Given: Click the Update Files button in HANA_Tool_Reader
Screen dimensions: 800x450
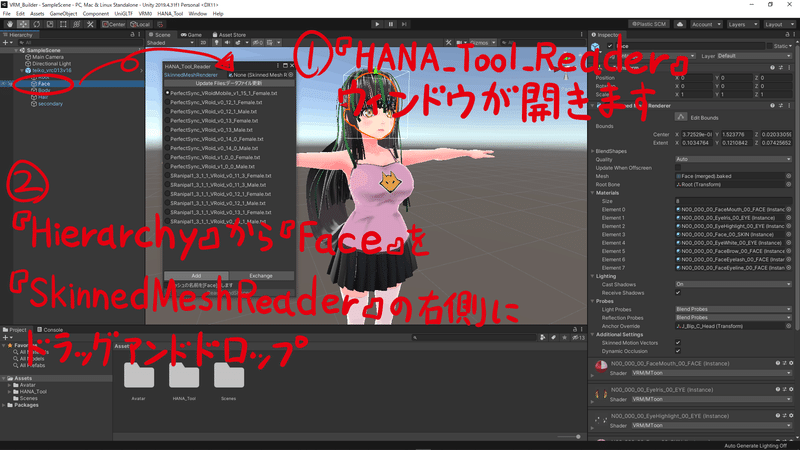Looking at the screenshot, I should (229, 83).
